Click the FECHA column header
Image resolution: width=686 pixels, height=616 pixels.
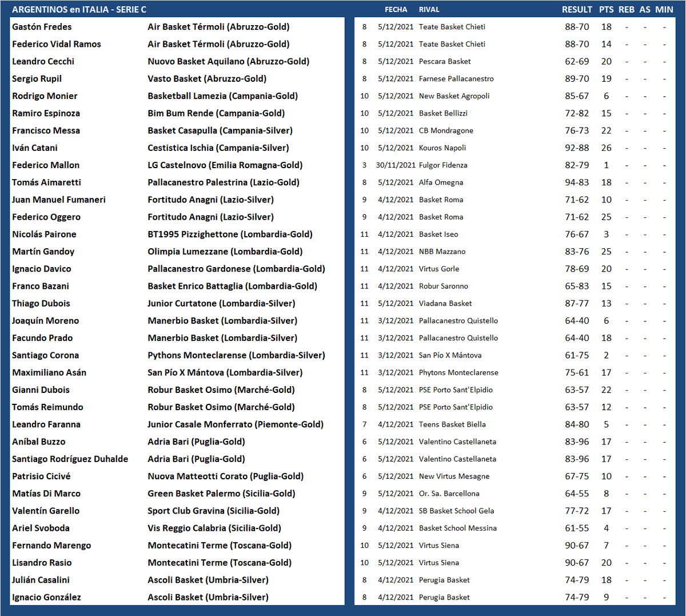coord(396,9)
